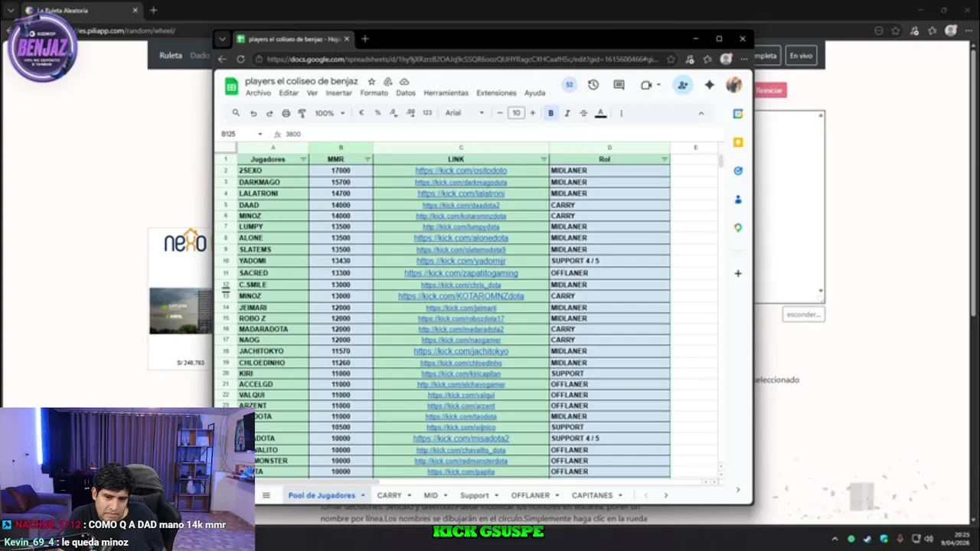Open the kick.com/zapatitogaming link

pyautogui.click(x=461, y=273)
